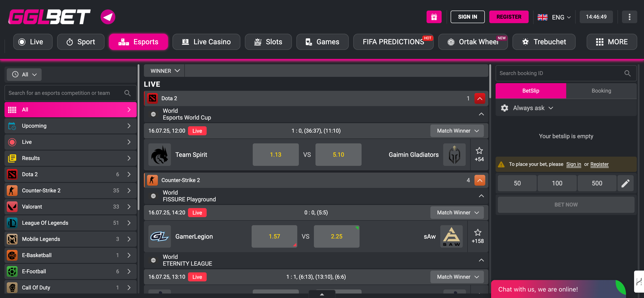The height and width of the screenshot is (298, 644).
Task: Select the 50 quick stake
Action: click(517, 183)
